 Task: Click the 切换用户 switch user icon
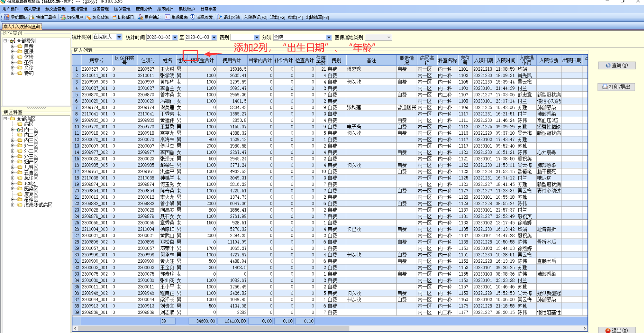(x=63, y=17)
